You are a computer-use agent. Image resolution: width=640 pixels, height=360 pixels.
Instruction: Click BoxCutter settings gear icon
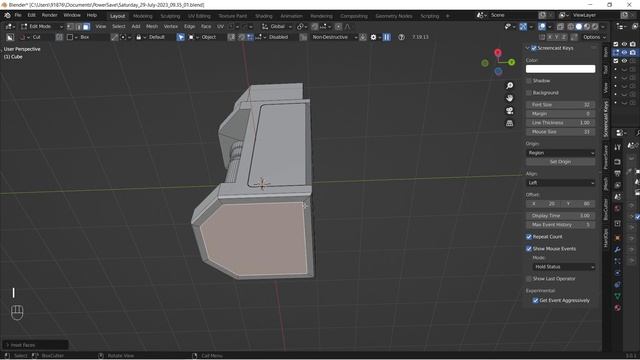click(373, 37)
